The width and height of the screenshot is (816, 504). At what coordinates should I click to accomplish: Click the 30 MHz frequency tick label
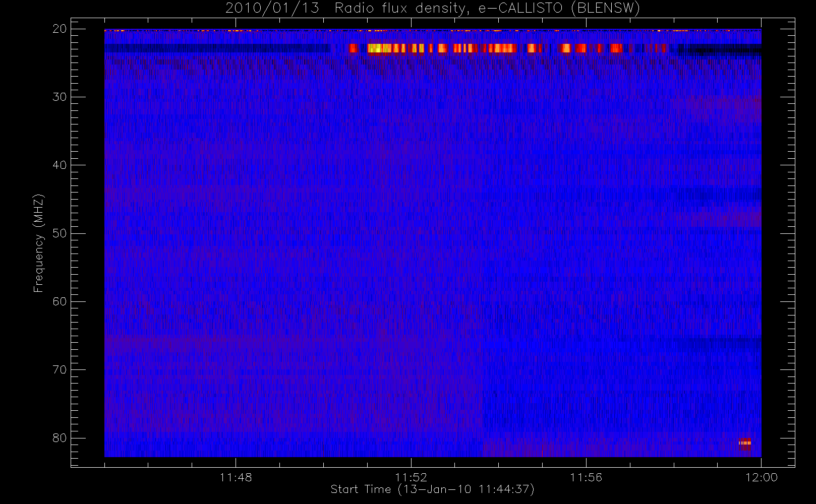click(60, 97)
